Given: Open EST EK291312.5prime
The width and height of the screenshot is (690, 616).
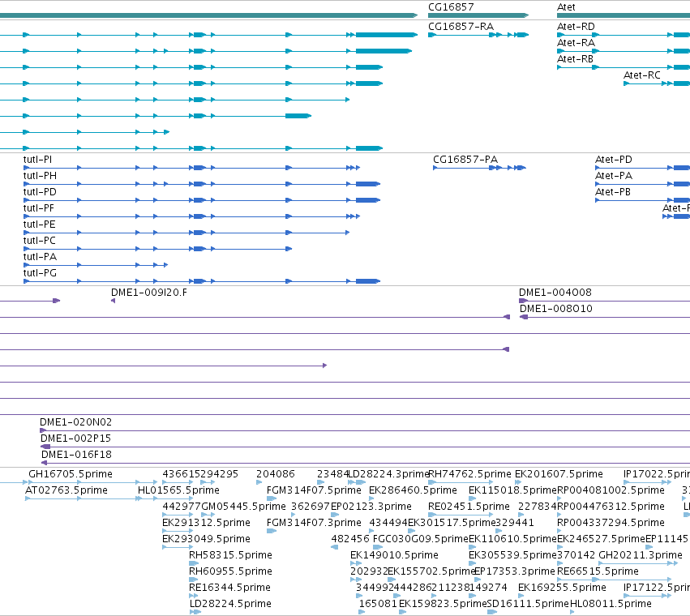Looking at the screenshot, I should click(207, 523).
